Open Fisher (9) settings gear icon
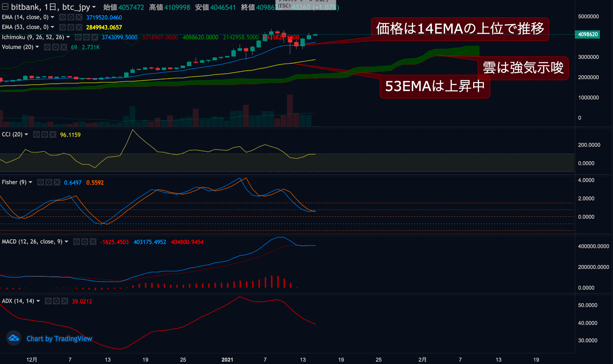Screen dimensions: 613x364 (x=49, y=183)
